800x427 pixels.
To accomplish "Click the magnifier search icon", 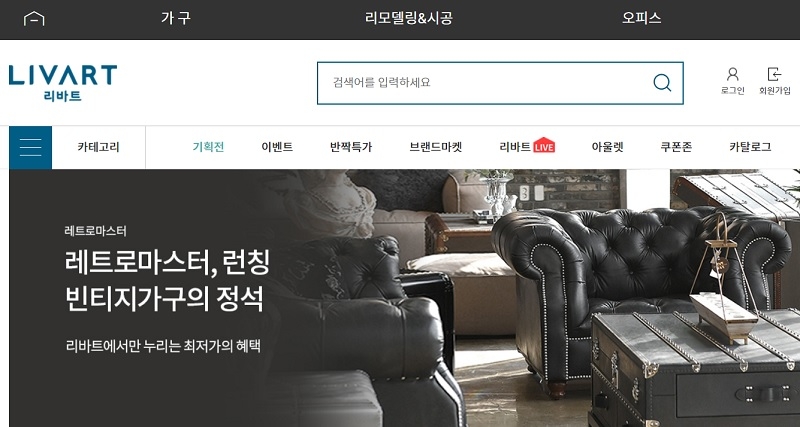I will pyautogui.click(x=662, y=83).
